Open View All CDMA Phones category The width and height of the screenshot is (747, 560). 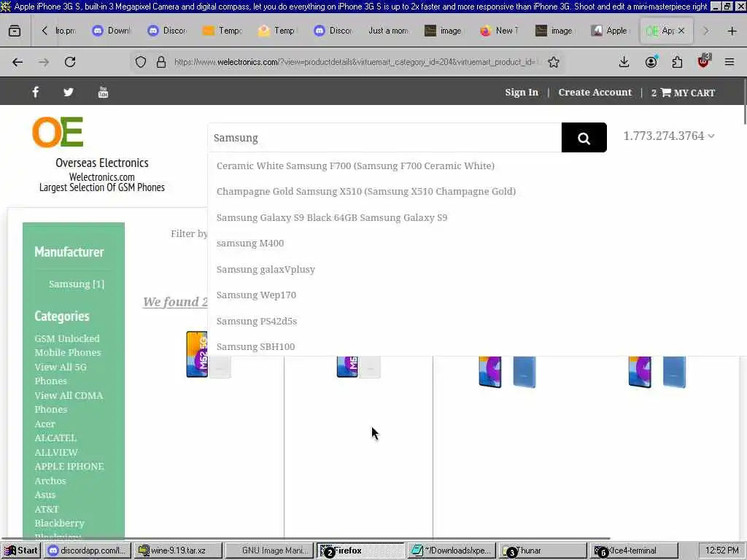pyautogui.click(x=69, y=402)
